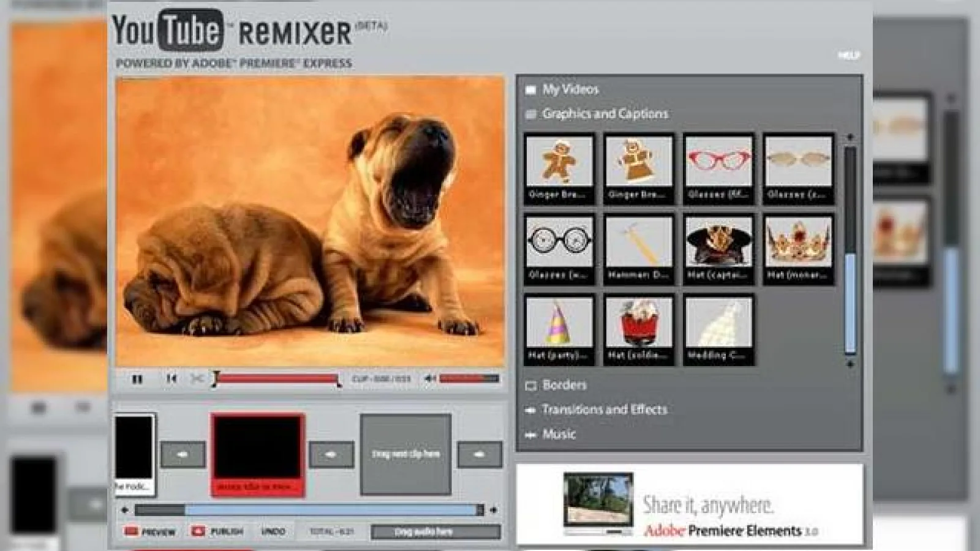Pick the Wedding cake graphic
980x551 pixels.
coord(718,329)
